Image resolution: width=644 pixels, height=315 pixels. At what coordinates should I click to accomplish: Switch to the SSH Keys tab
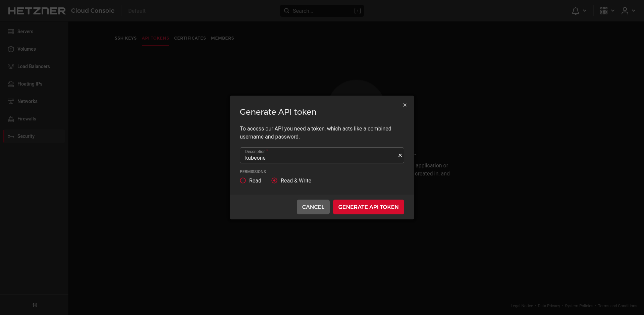pos(125,38)
